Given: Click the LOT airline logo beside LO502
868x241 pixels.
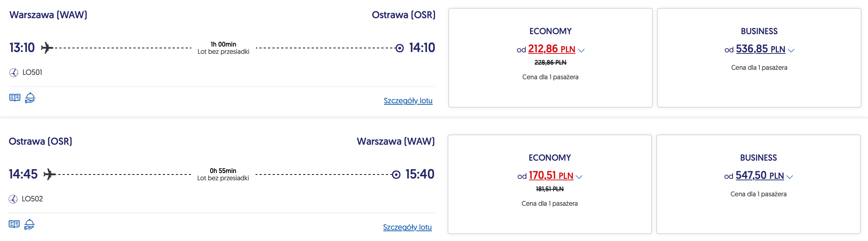Looking at the screenshot, I should click(13, 199).
